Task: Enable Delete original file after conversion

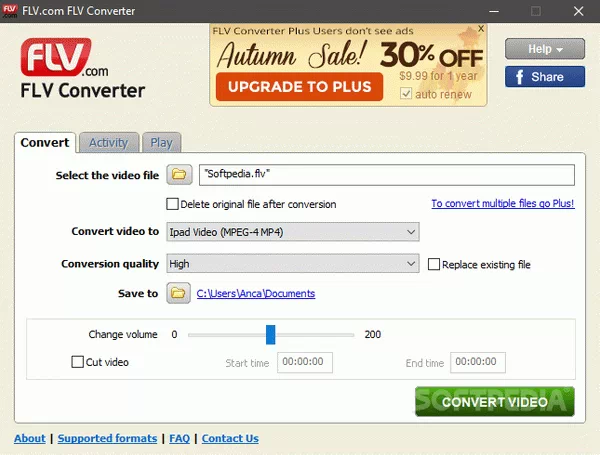Action: tap(172, 204)
